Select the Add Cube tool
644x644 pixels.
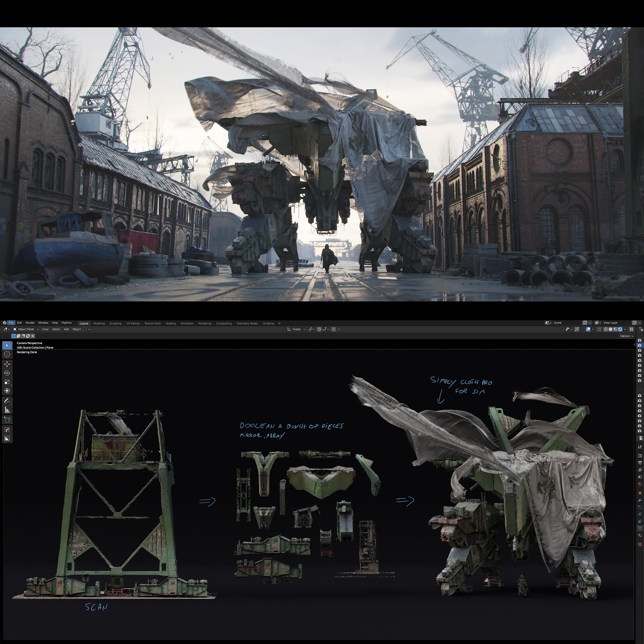pyautogui.click(x=7, y=420)
